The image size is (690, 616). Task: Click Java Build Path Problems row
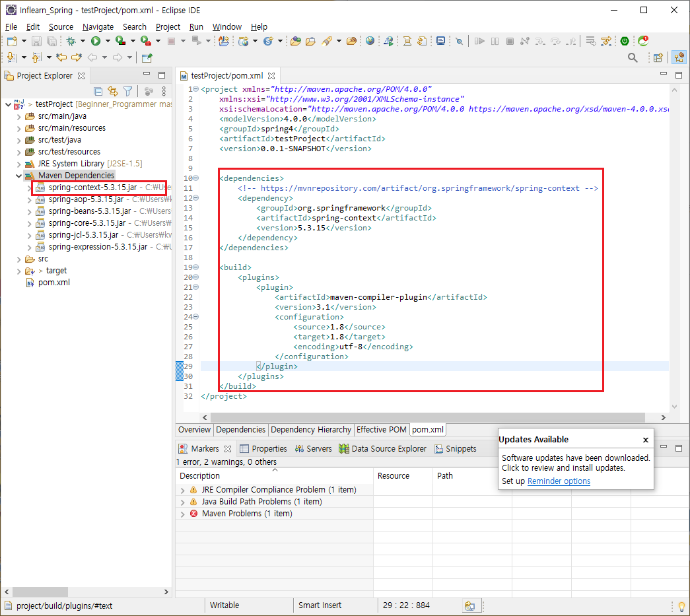261,502
